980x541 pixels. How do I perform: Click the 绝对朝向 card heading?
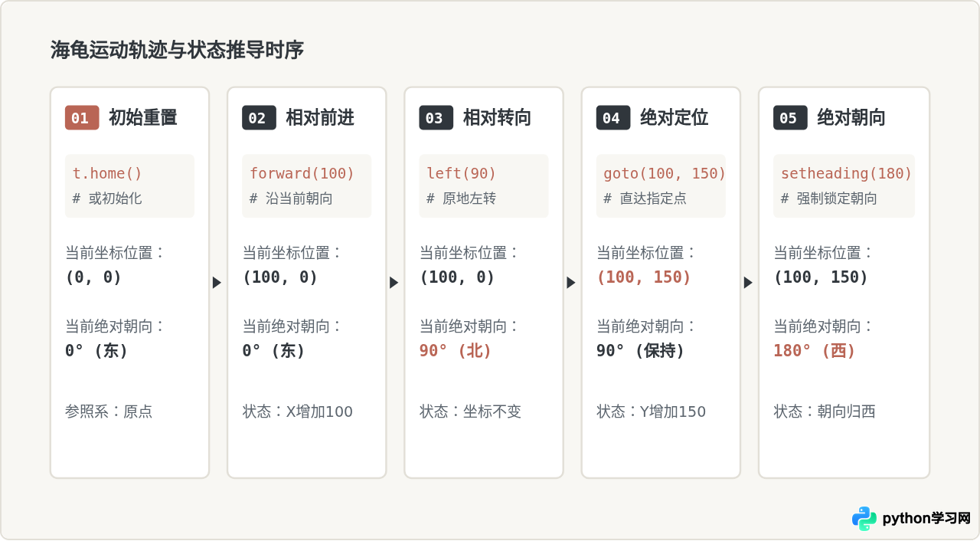click(851, 117)
